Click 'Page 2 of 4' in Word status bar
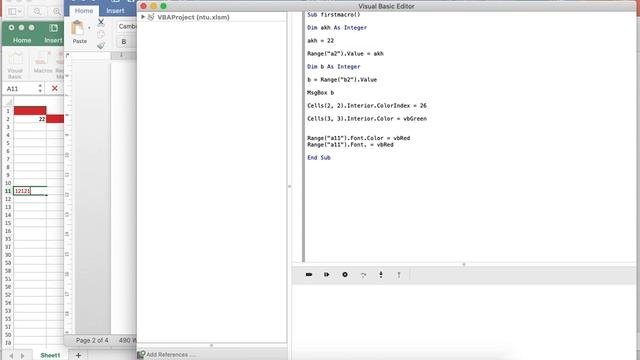 point(92,340)
